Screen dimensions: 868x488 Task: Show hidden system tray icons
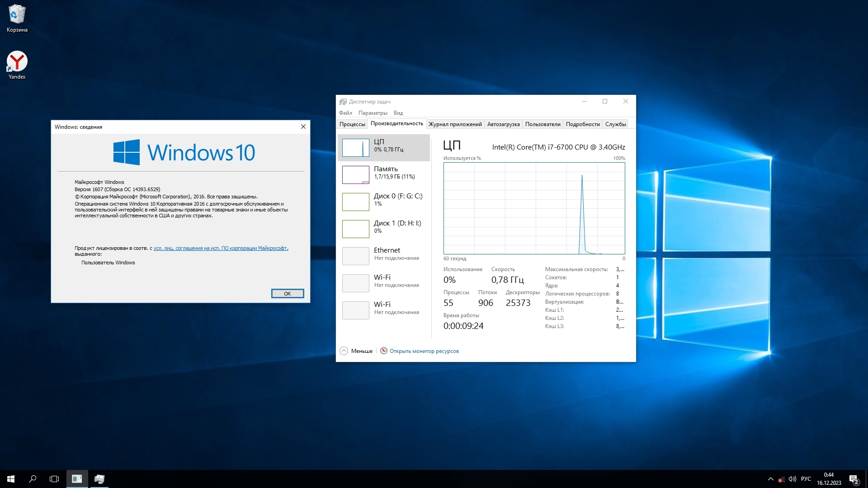(x=770, y=479)
